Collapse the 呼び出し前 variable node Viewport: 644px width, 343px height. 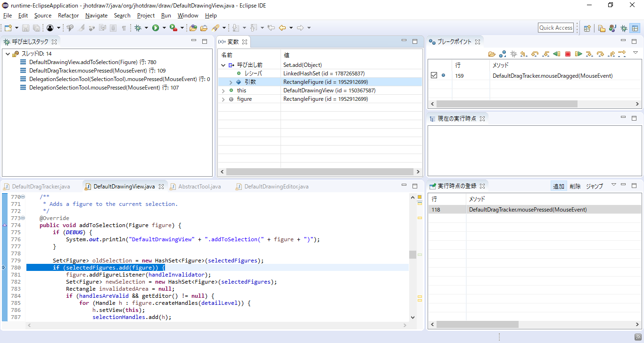pyautogui.click(x=223, y=65)
